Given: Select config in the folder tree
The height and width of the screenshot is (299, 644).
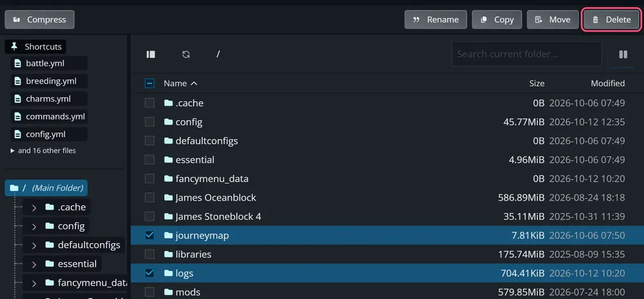Looking at the screenshot, I should tap(71, 226).
